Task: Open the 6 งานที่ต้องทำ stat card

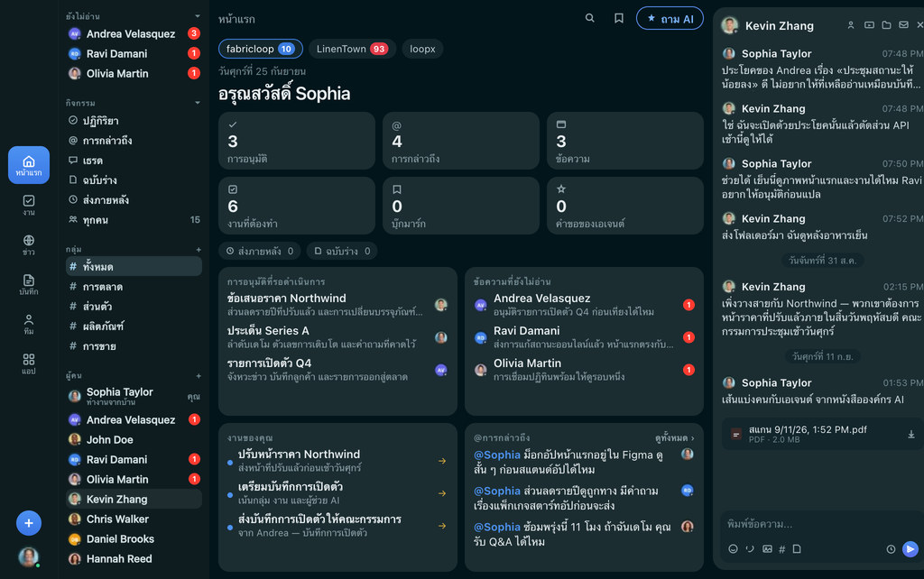Action: (296, 206)
